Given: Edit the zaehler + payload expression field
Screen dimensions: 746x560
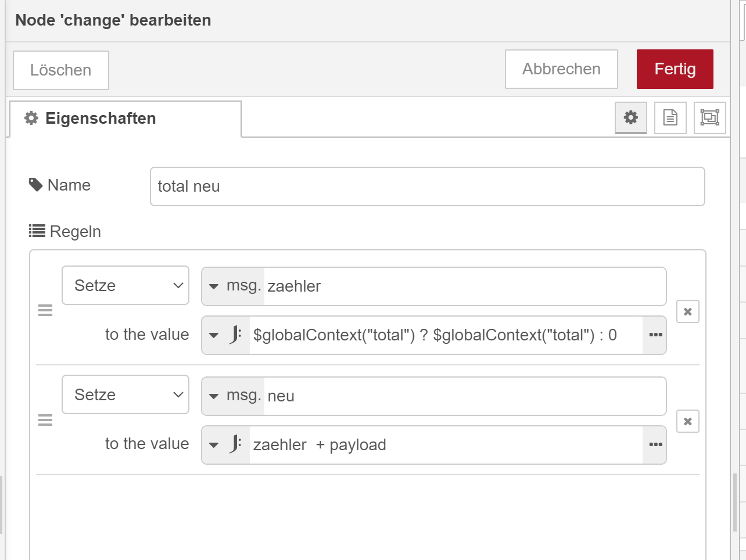Looking at the screenshot, I should pos(446,445).
